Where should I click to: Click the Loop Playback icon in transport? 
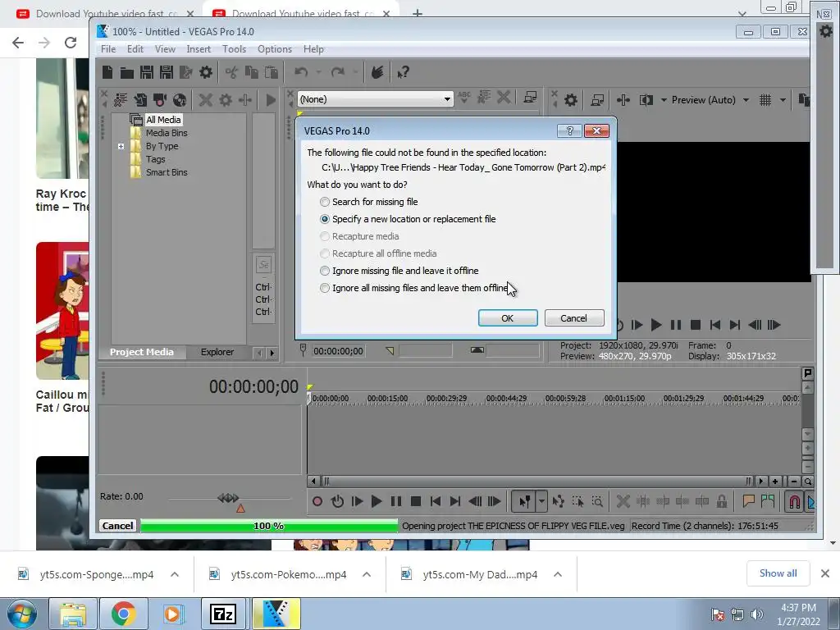click(x=337, y=501)
